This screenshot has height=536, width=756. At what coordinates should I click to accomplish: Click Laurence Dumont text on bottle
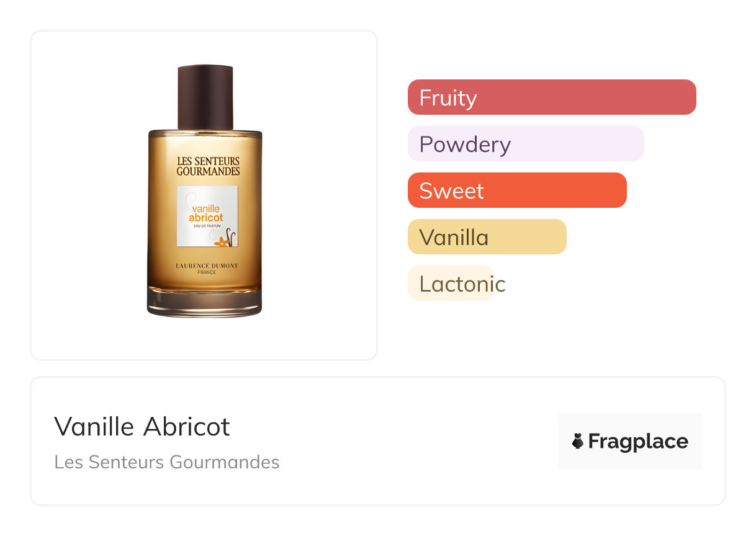(207, 266)
